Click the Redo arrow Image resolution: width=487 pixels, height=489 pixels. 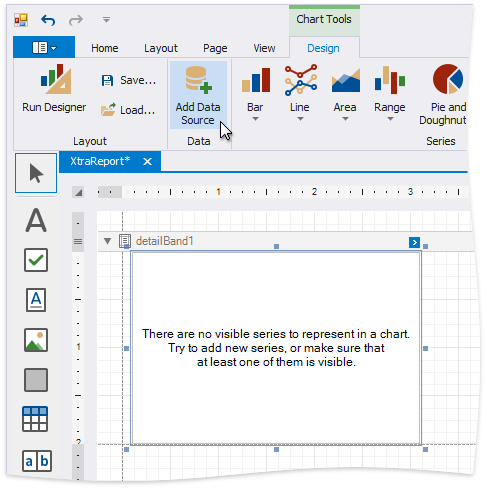pos(76,20)
